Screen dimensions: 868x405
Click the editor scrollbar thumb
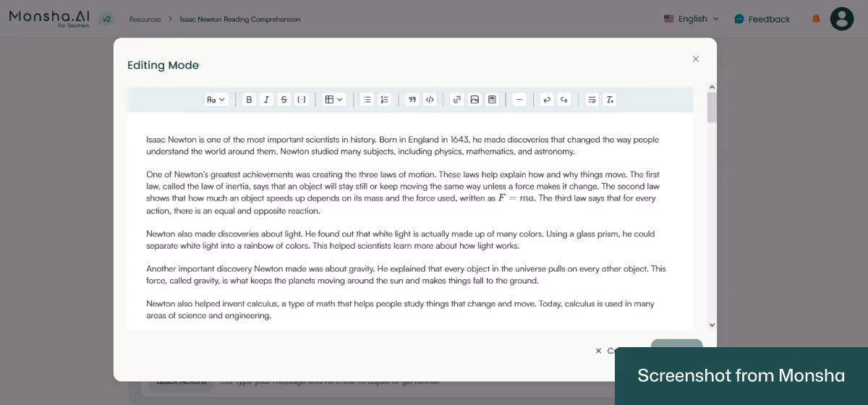[712, 107]
